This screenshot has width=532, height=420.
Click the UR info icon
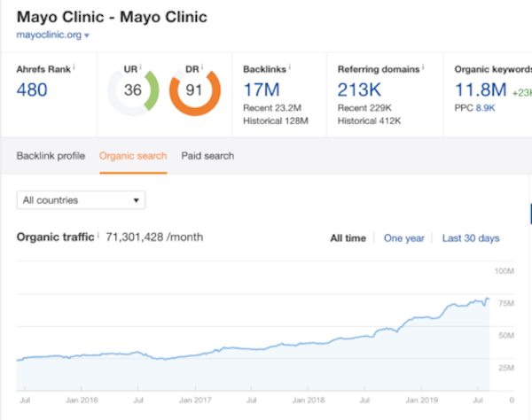[x=140, y=66]
